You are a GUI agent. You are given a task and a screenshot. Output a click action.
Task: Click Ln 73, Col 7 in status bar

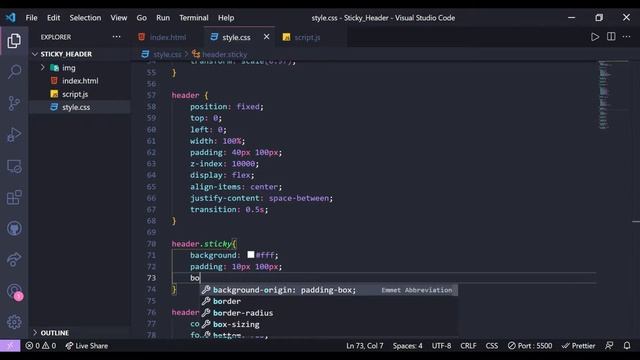[x=364, y=346]
